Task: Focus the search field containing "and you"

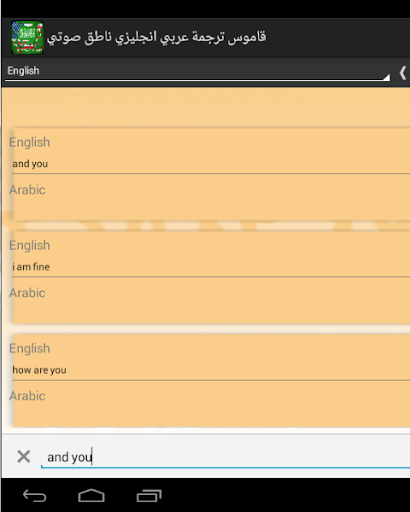Action: 225,457
